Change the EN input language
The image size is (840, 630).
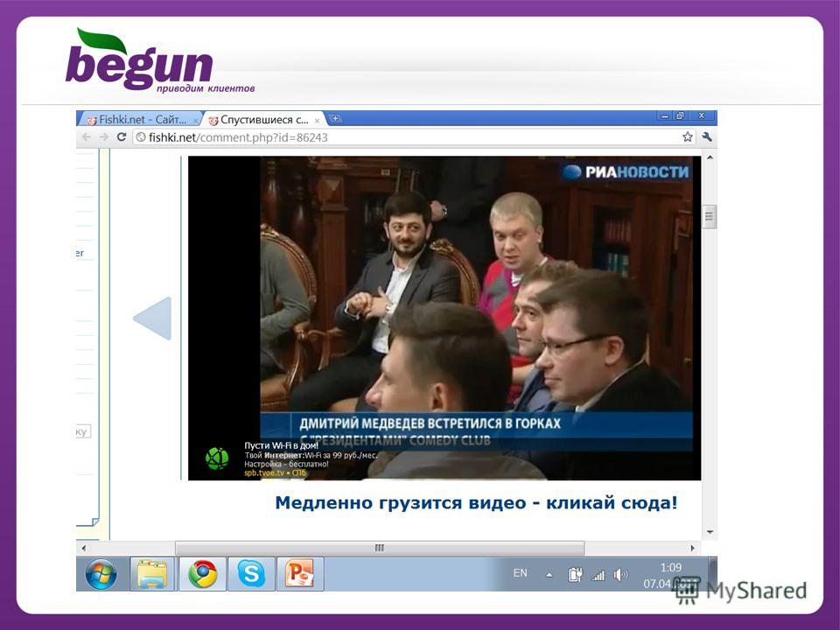[x=520, y=573]
